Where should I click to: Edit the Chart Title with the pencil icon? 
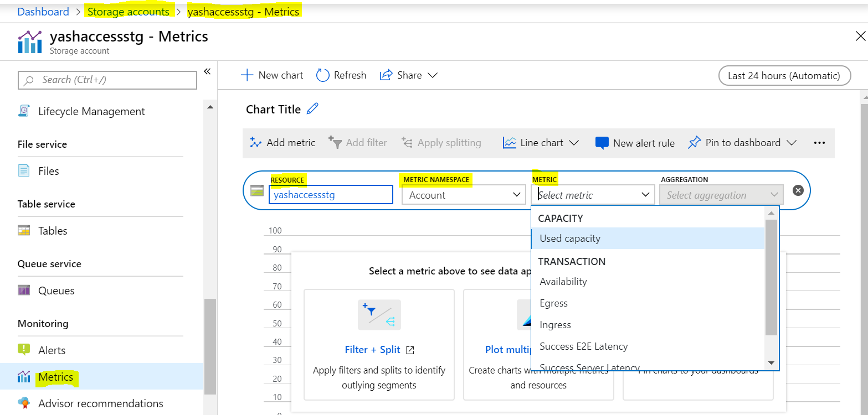312,109
